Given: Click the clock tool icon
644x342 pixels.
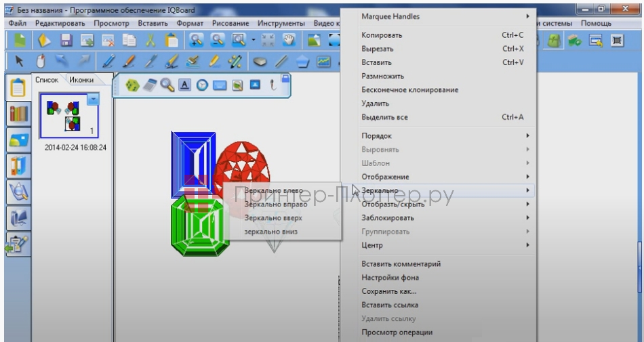Looking at the screenshot, I should point(202,85).
